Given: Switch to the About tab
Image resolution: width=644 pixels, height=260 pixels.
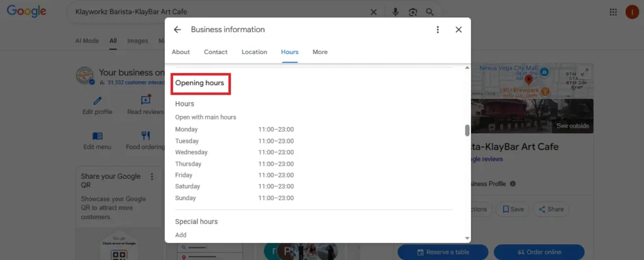Looking at the screenshot, I should (180, 52).
